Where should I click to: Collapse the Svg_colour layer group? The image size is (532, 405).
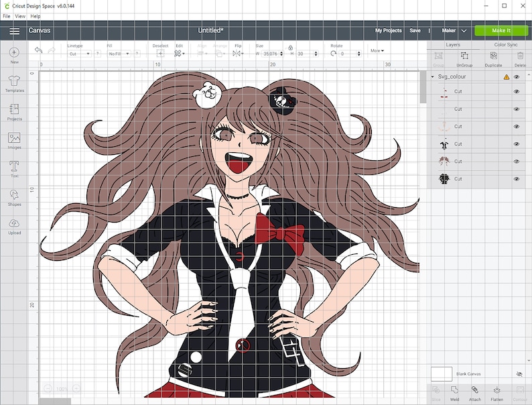[433, 76]
